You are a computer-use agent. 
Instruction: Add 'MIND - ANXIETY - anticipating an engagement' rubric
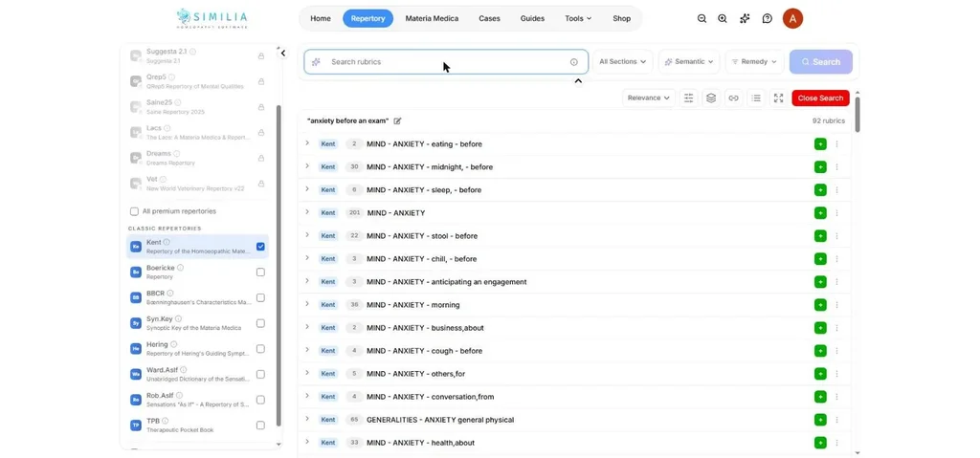click(820, 282)
